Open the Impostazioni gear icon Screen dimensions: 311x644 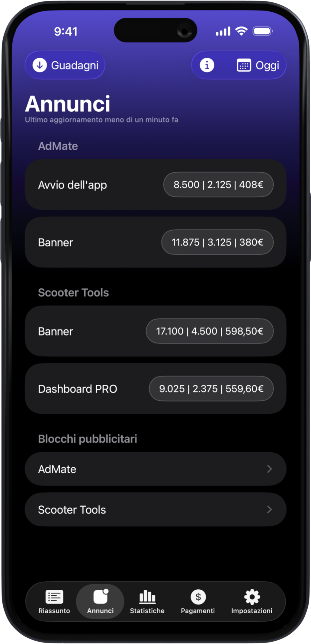[252, 597]
